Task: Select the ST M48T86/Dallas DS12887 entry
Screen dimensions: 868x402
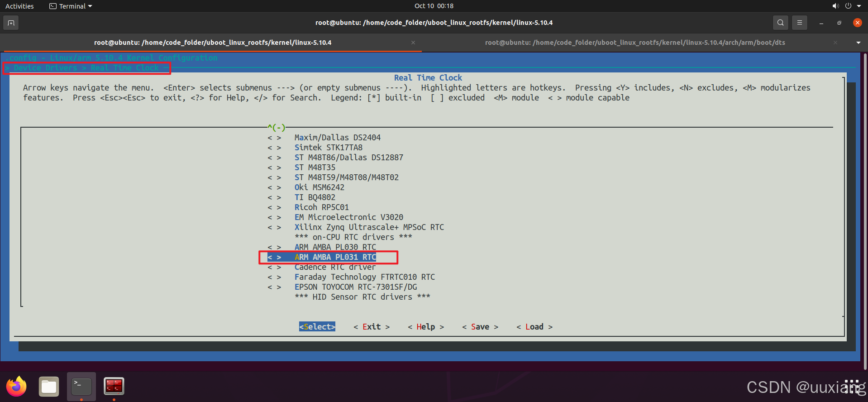Action: pos(335,158)
